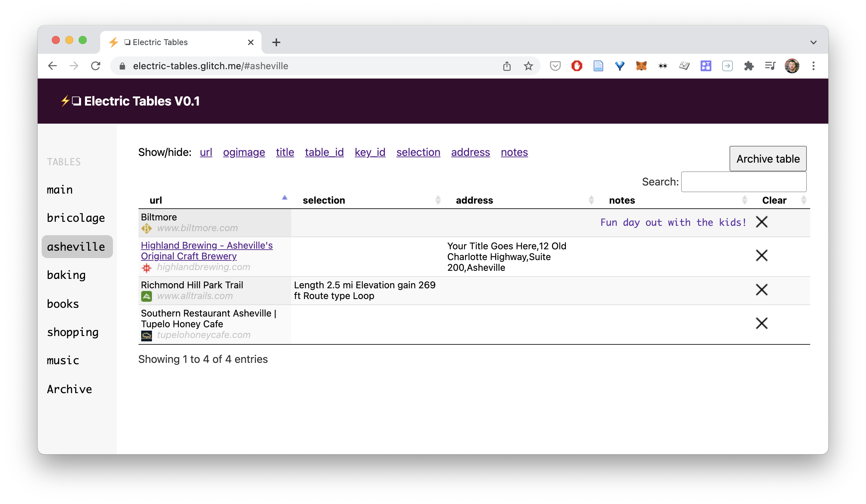Clear the Biltmore row with X
This screenshot has height=504, width=866.
(x=761, y=222)
